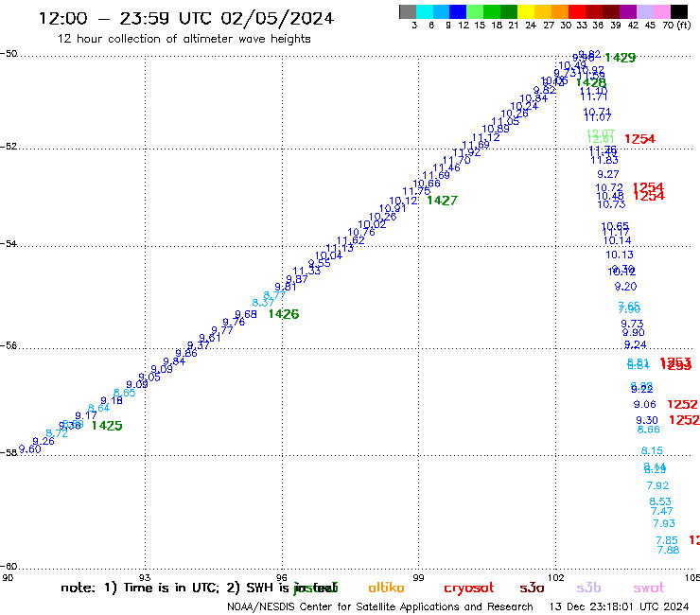Image resolution: width=700 pixels, height=615 pixels.
Task: Choose the light green 15 ft legend swatch
Action: [x=475, y=11]
